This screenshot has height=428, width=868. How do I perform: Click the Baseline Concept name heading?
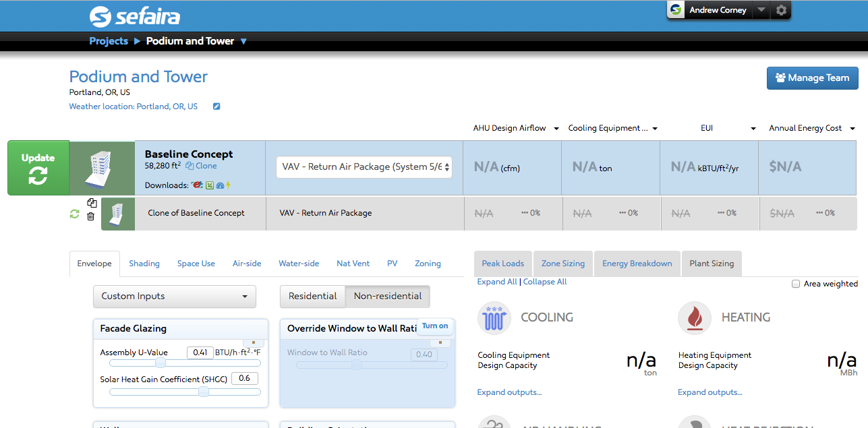[x=189, y=154]
